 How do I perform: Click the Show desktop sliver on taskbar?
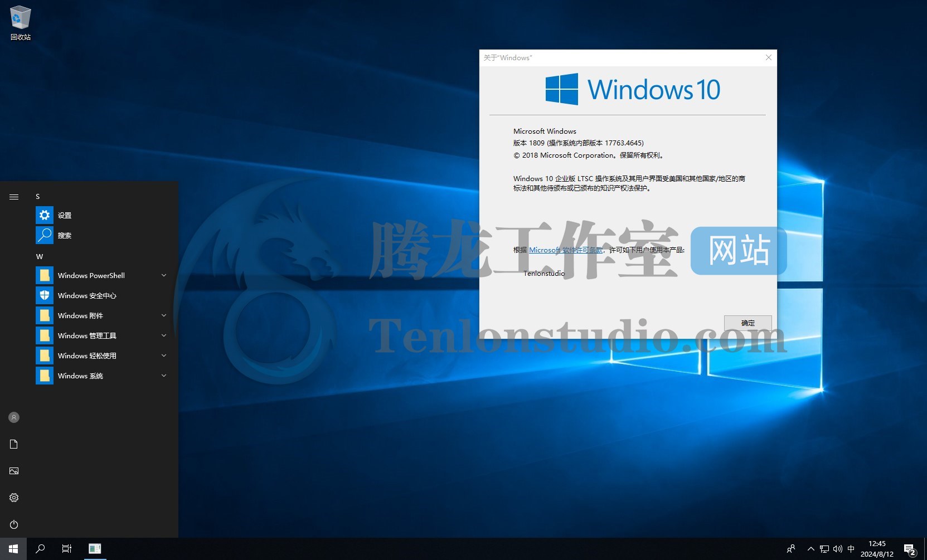(x=925, y=549)
